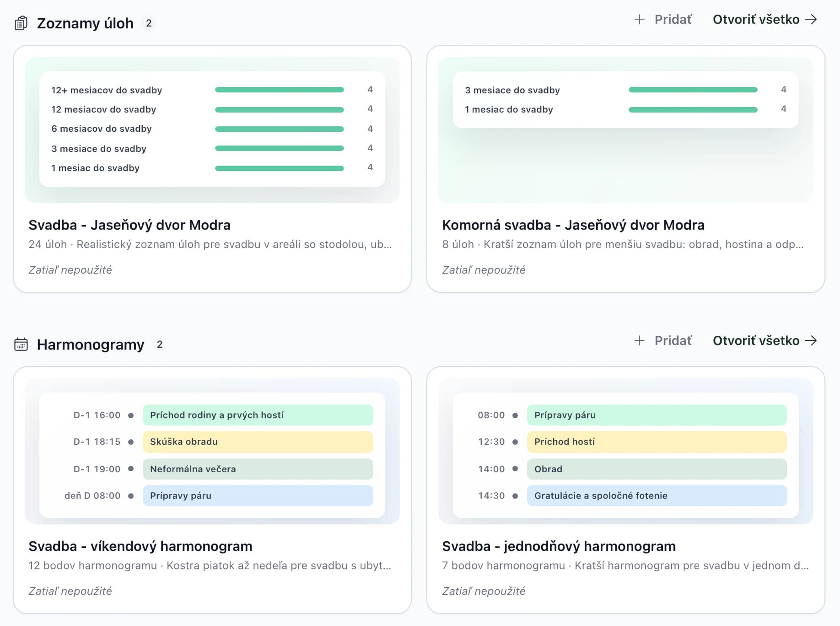Screen dimensions: 840x626
Task: Click the 7 bodov harmonogramu description
Action: coord(625,566)
